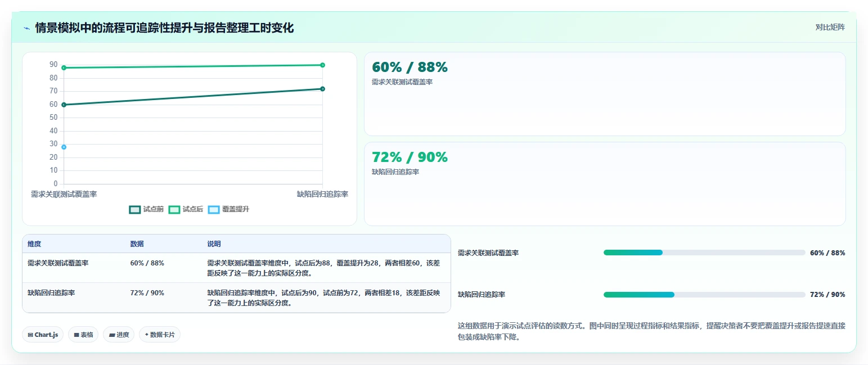The height and width of the screenshot is (365, 868).
Task: Click the 进度 chip icon
Action: click(x=112, y=335)
